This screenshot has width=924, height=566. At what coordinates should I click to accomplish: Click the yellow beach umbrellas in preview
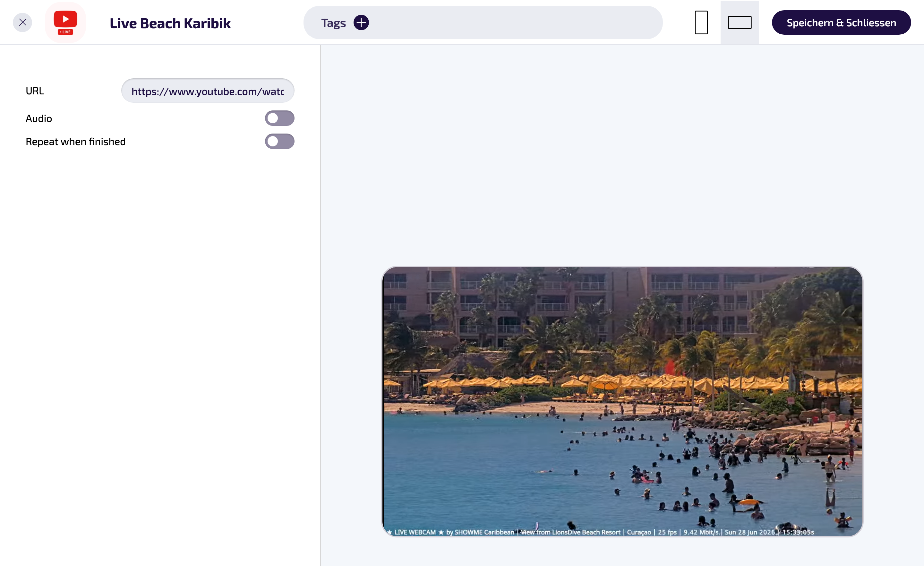click(x=622, y=383)
